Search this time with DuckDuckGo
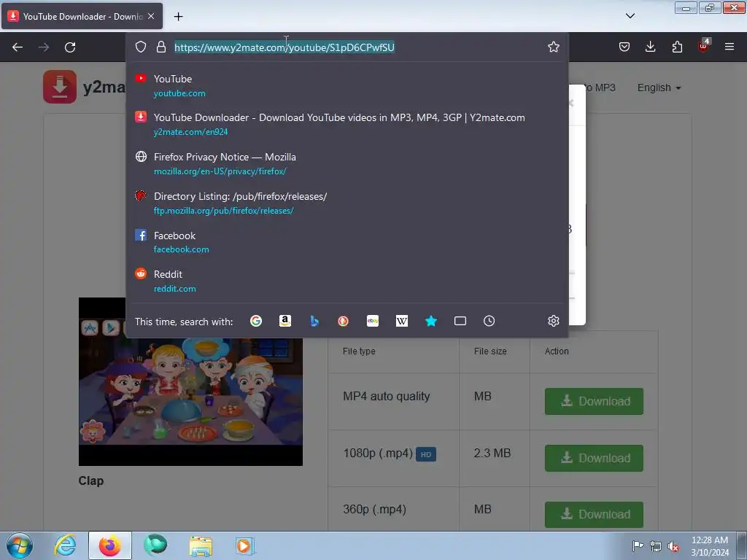Viewport: 747px width, 560px height. coord(343,321)
